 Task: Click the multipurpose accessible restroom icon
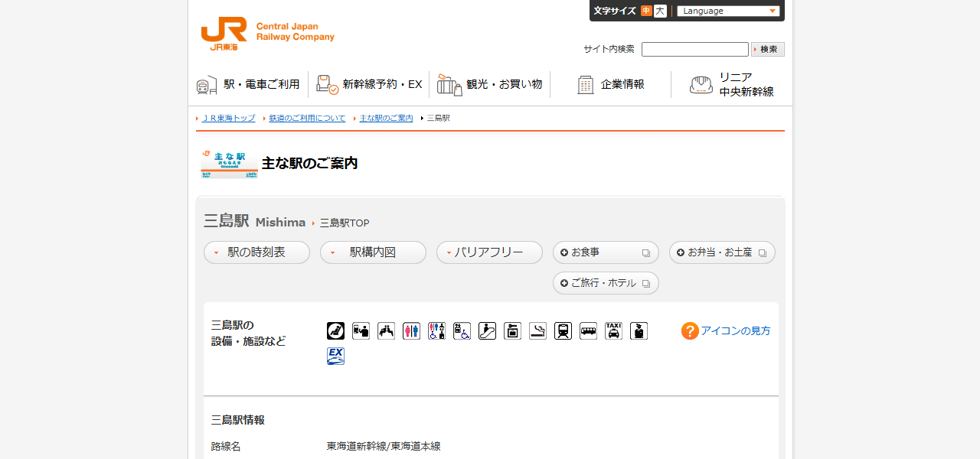[x=436, y=330]
